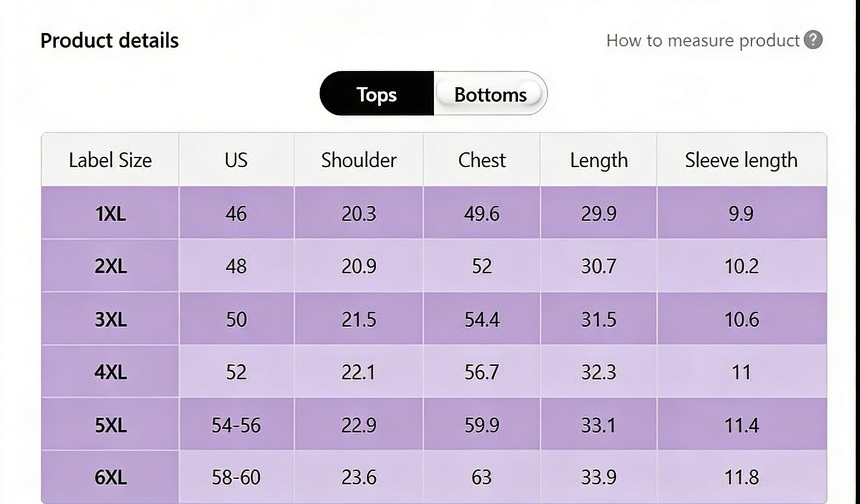860x504 pixels.
Task: Click the Product details heading
Action: click(x=110, y=40)
